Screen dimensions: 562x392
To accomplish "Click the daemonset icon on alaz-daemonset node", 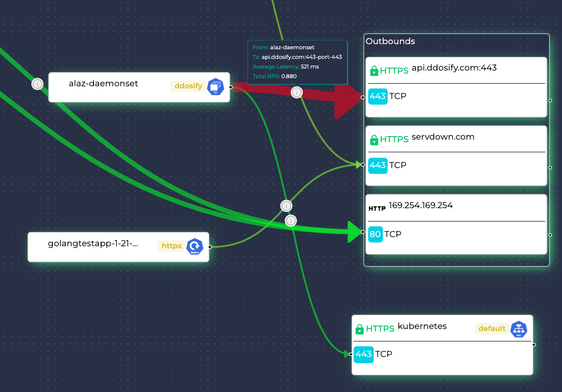I will pos(215,87).
